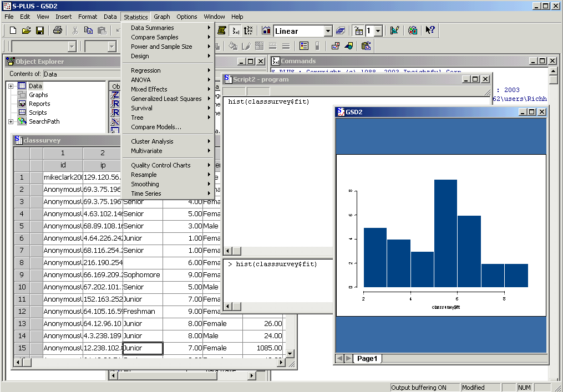Click the Paste clipboard icon
563x392 pixels.
(x=102, y=31)
